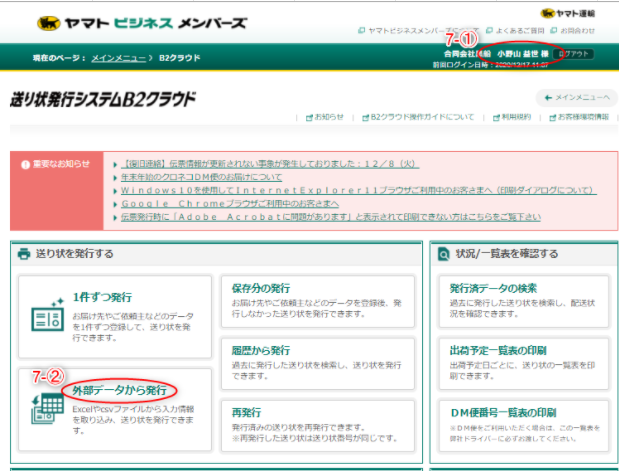Click the window icon beside ヤマトビジネスメンバーズについて
619x471 pixels.
(361, 30)
